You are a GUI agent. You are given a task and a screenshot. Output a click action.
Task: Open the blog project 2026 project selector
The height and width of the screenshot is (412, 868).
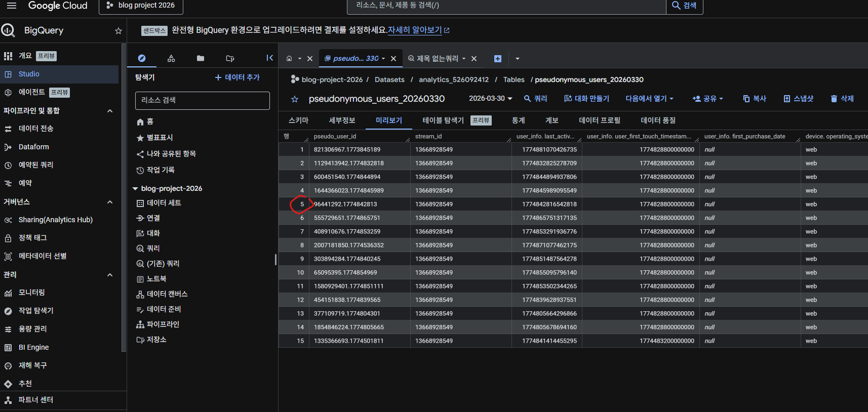(x=141, y=6)
